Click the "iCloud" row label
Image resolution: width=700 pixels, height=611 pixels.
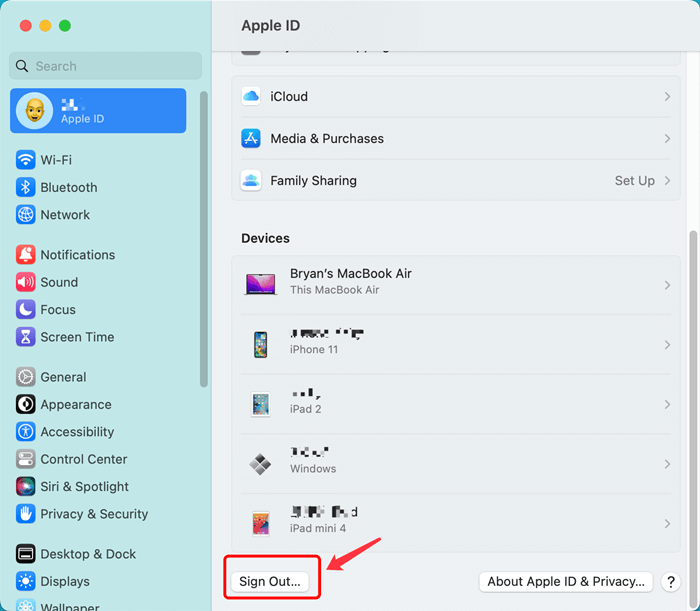click(289, 96)
